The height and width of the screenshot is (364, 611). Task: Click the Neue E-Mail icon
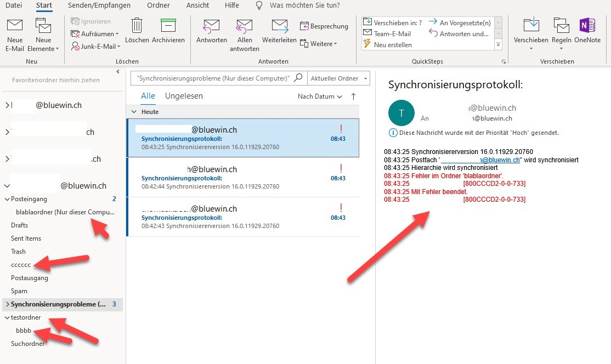pyautogui.click(x=15, y=26)
